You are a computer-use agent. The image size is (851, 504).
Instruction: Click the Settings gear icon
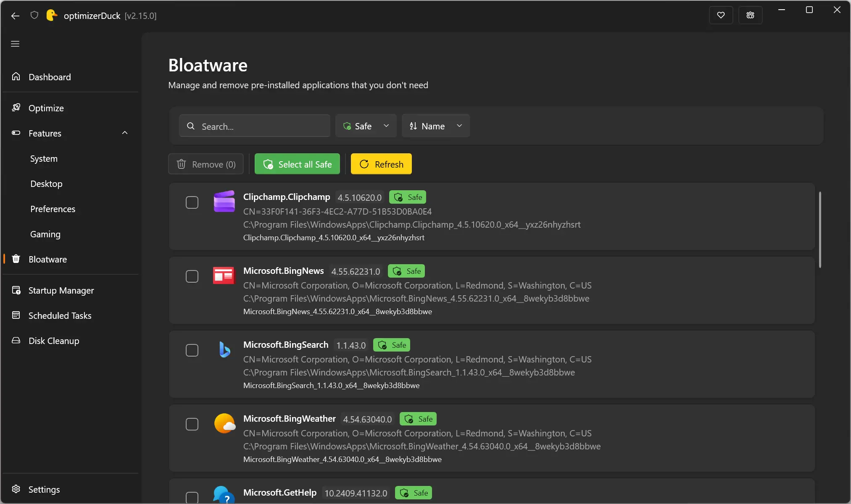point(16,489)
